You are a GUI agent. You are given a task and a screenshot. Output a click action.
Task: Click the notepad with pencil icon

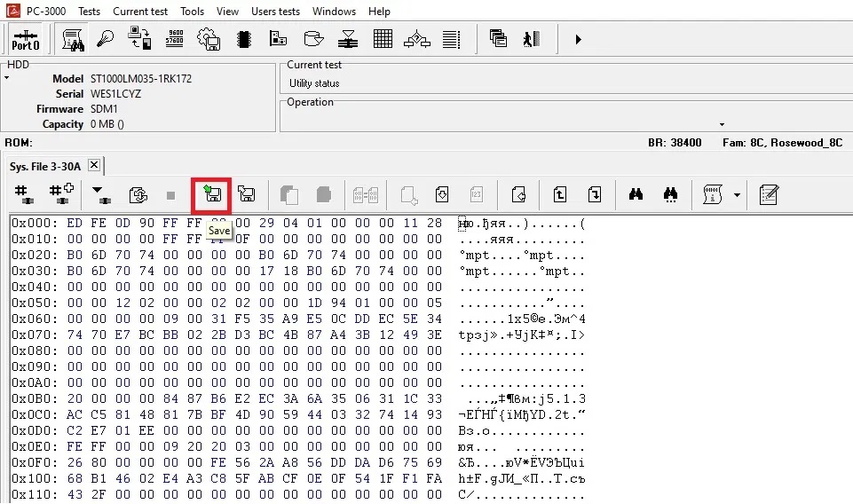pyautogui.click(x=769, y=194)
